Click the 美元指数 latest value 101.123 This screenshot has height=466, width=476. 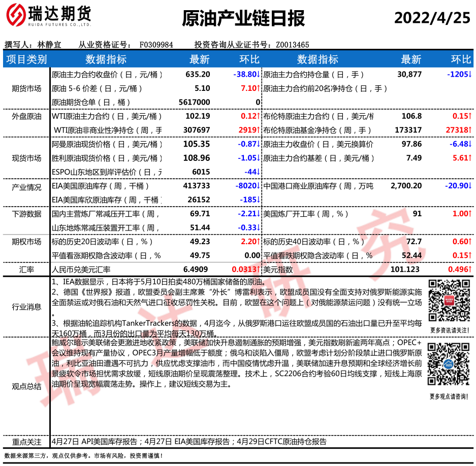click(x=405, y=269)
